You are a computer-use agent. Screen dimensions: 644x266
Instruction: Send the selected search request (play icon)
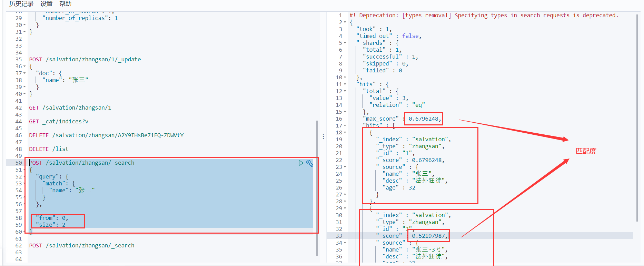click(x=301, y=163)
